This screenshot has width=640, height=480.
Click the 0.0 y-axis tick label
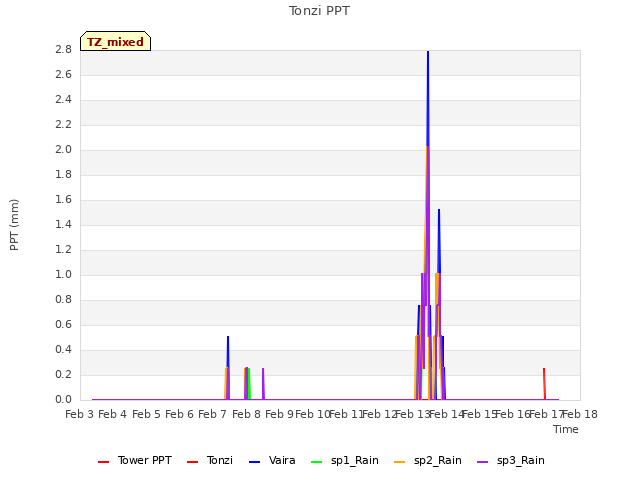[63, 399]
